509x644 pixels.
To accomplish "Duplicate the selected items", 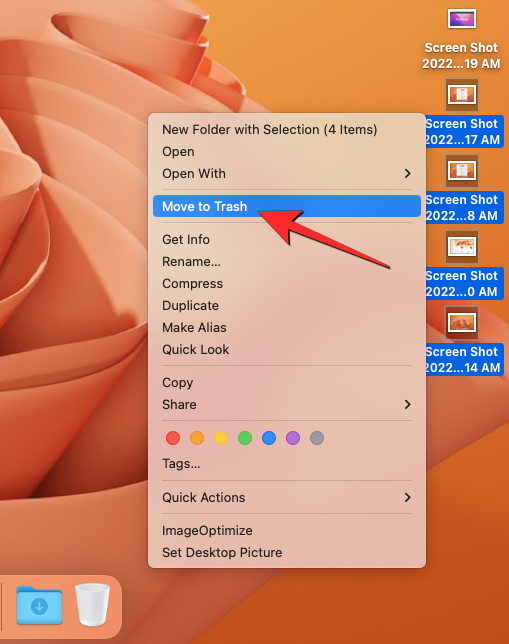I will (287, 306).
